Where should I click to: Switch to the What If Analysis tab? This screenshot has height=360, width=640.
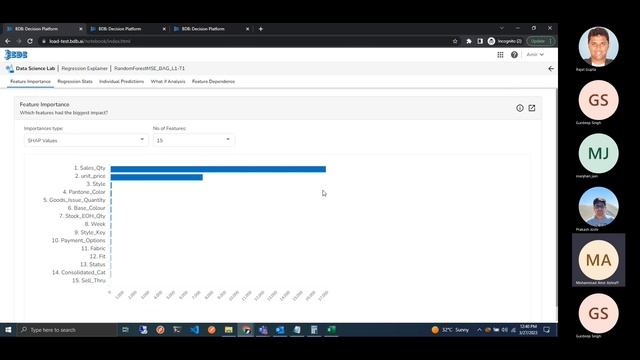(x=168, y=82)
